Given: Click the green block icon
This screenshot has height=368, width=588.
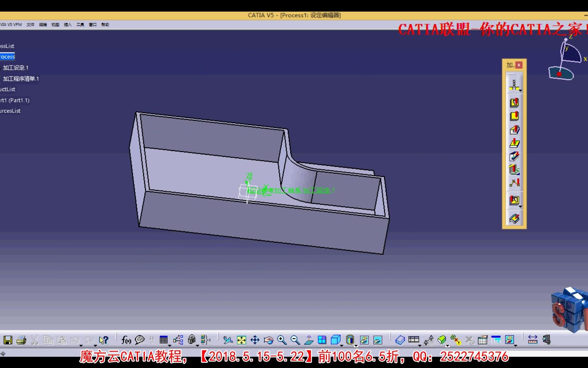Looking at the screenshot, I should coord(442,340).
